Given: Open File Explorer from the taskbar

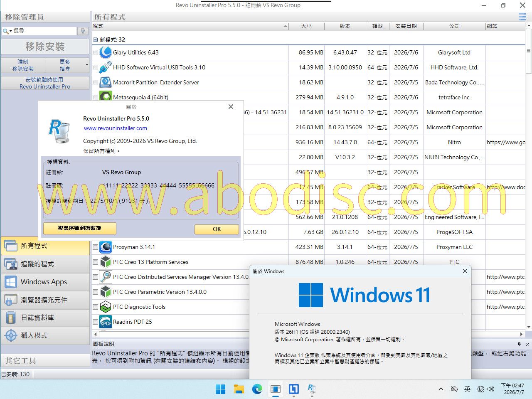Looking at the screenshot, I should click(x=239, y=389).
